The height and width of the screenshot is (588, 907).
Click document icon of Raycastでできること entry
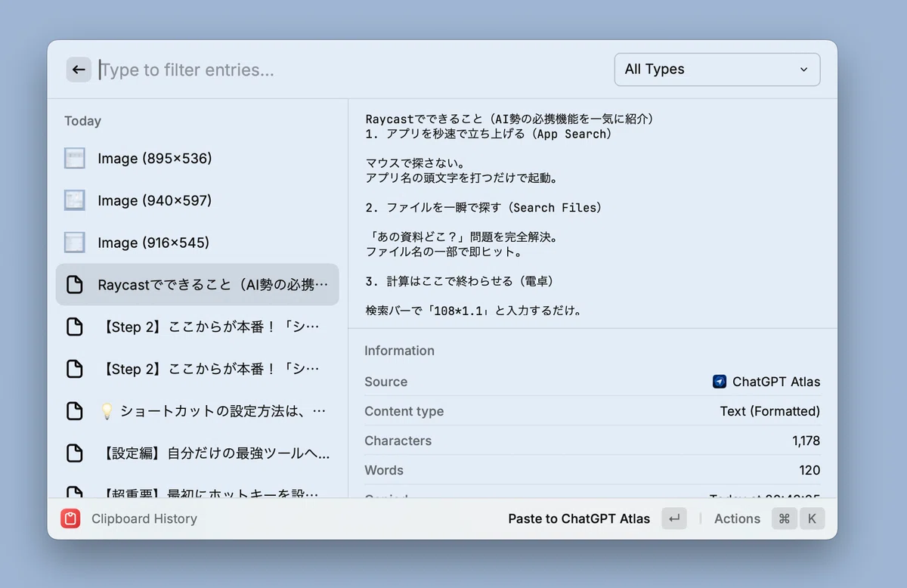[x=75, y=285]
